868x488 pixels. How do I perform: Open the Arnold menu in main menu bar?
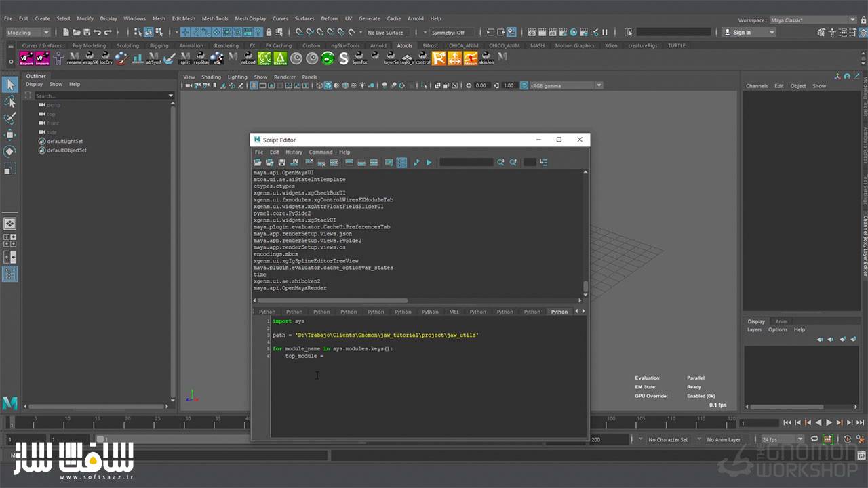coord(416,18)
